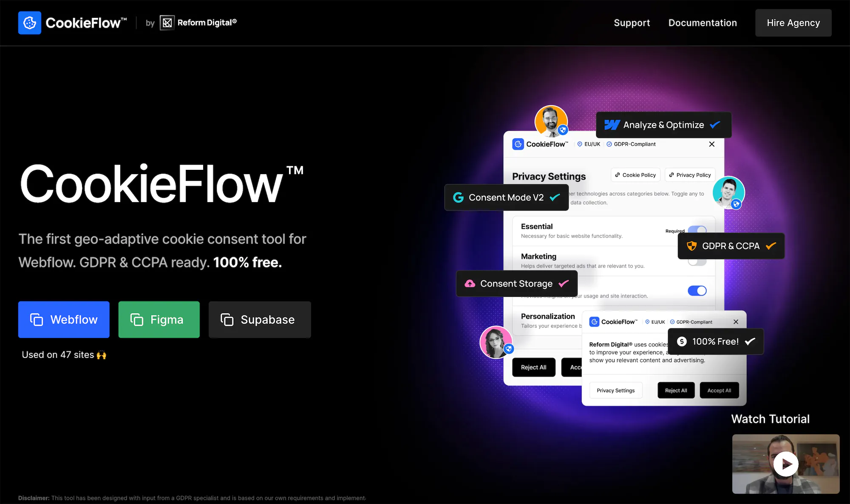Click the CookieFlow cookie logo icon in the header
The image size is (850, 504).
point(30,23)
